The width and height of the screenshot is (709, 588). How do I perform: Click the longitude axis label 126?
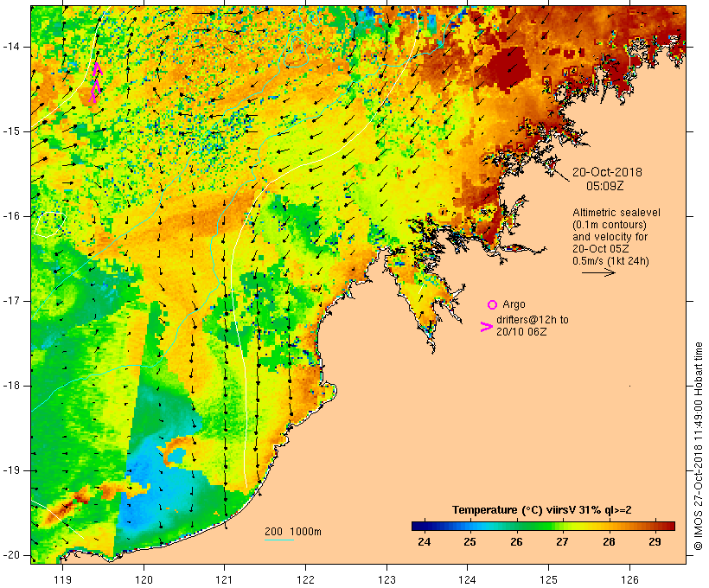click(x=629, y=579)
